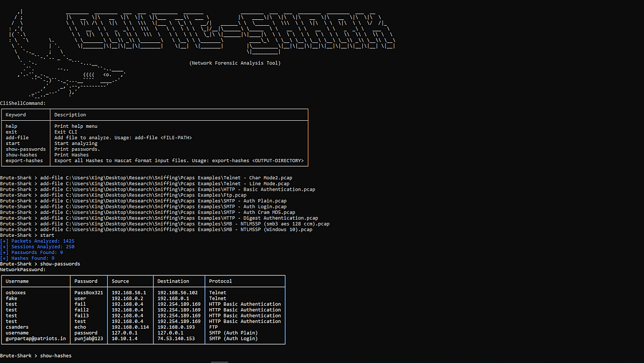Select the "PassBox321" password cell
Image resolution: width=644 pixels, height=363 pixels.
click(x=89, y=293)
